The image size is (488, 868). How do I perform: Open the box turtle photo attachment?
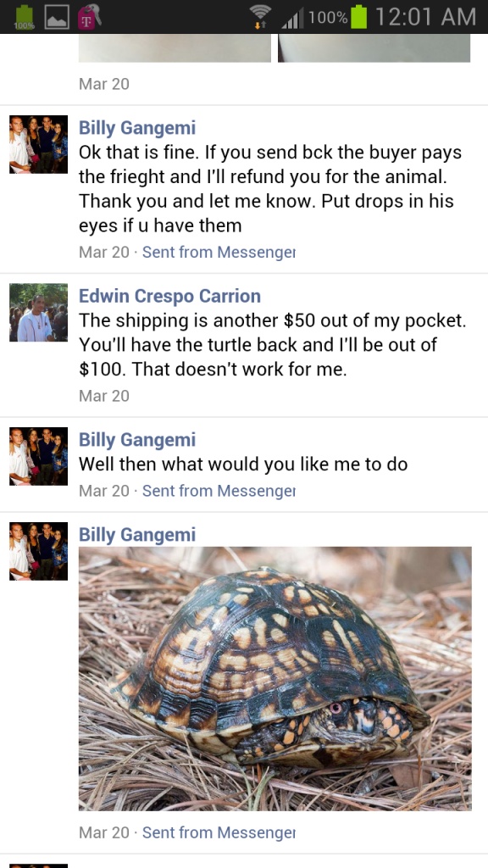[275, 679]
